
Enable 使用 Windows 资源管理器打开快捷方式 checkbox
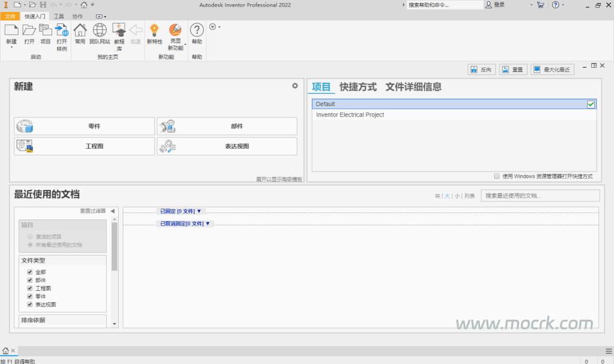(496, 176)
